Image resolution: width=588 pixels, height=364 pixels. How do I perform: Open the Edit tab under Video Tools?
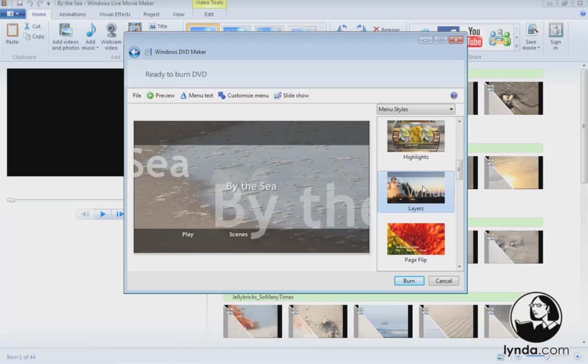pyautogui.click(x=209, y=14)
